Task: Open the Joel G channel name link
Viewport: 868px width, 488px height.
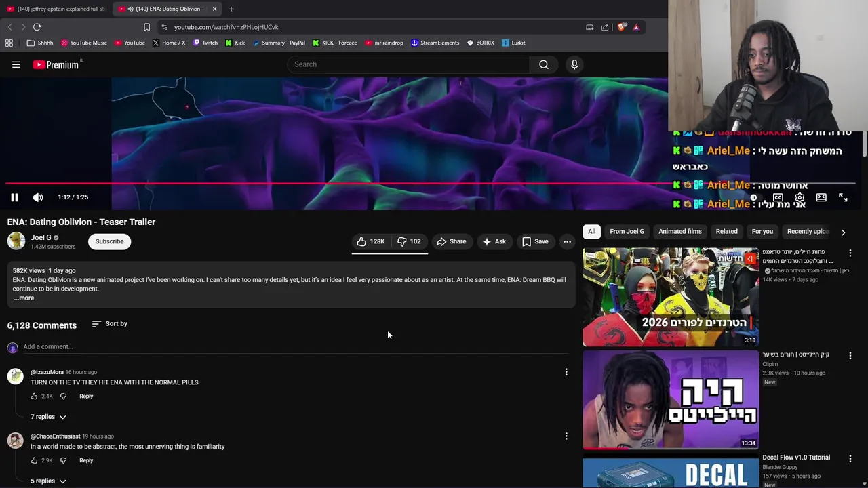Action: (x=41, y=237)
